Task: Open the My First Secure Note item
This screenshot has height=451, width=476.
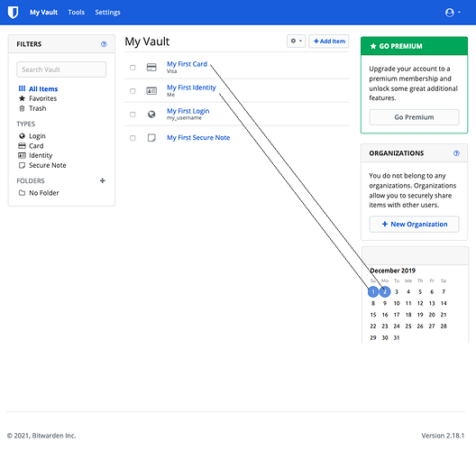Action: click(x=198, y=138)
